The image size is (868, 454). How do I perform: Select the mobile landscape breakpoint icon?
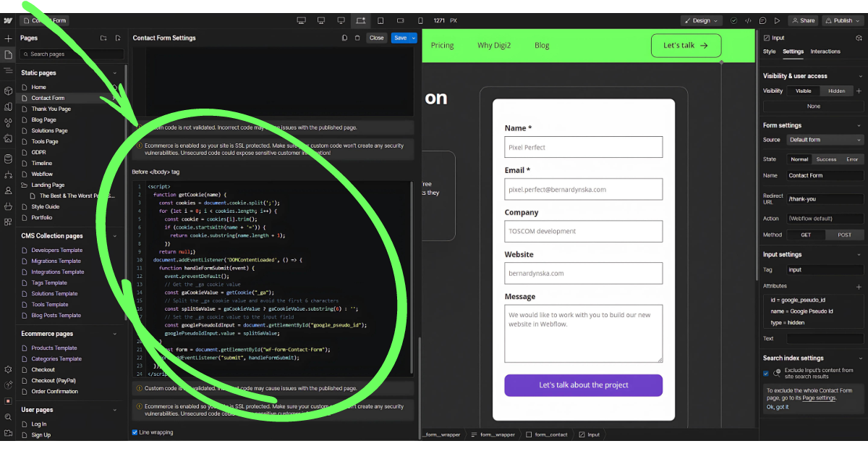click(400, 20)
